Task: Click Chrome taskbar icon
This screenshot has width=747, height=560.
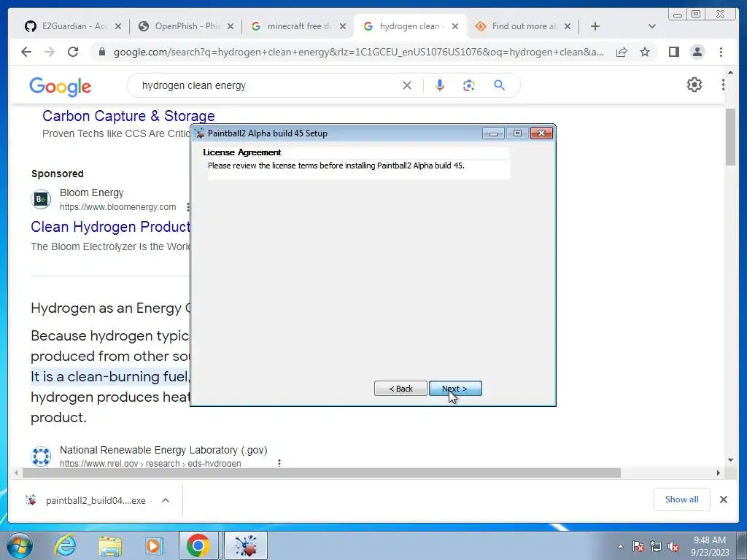Action: click(x=198, y=545)
